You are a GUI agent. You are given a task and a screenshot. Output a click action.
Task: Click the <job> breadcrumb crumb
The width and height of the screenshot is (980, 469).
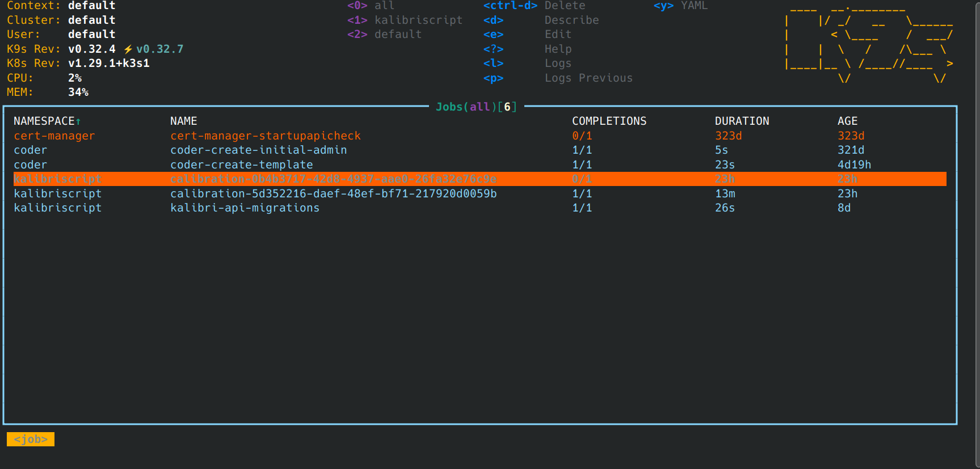(x=31, y=440)
